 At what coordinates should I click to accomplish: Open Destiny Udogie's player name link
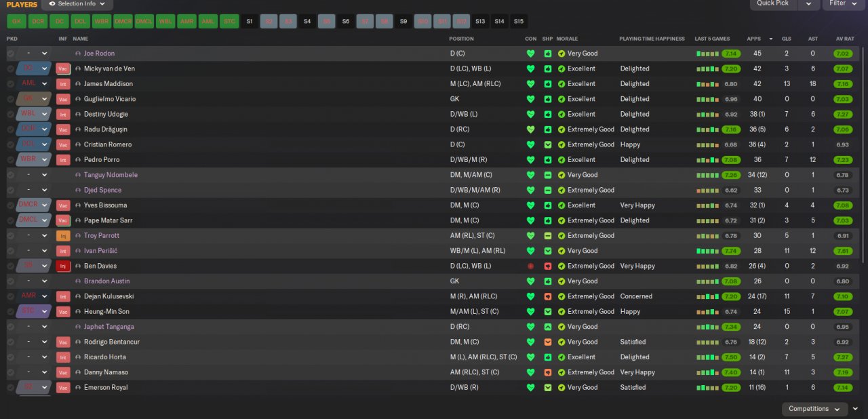coord(106,114)
